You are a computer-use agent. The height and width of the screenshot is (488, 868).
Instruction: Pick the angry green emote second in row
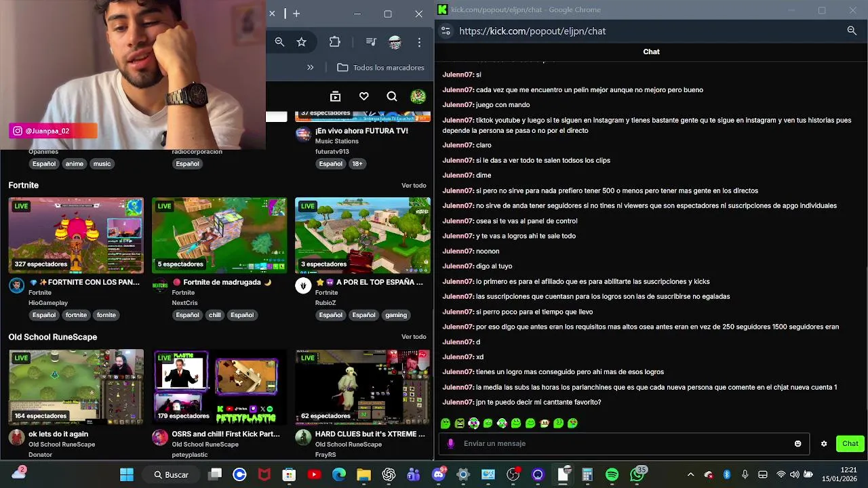point(460,424)
